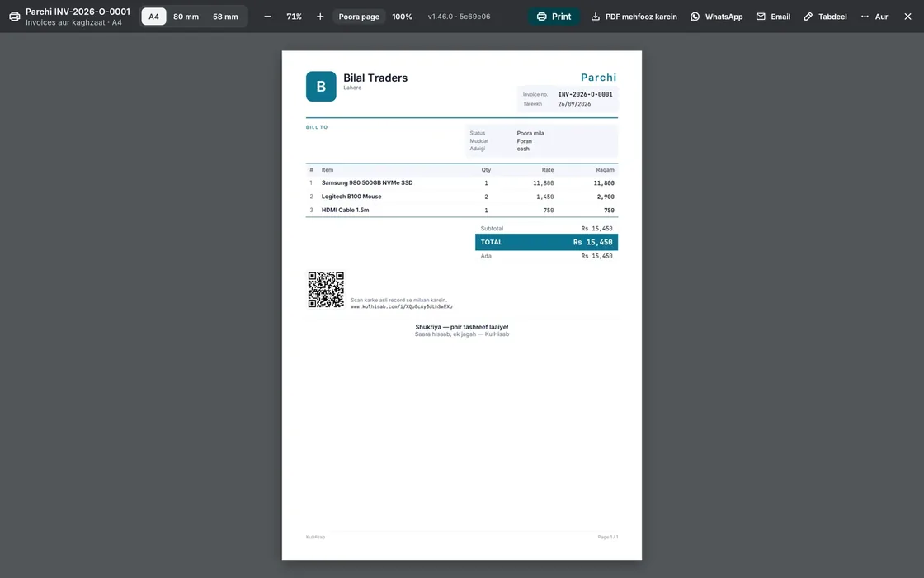Viewport: 924px width, 578px height.
Task: Click PDF mehfooz karein download button
Action: (x=634, y=17)
